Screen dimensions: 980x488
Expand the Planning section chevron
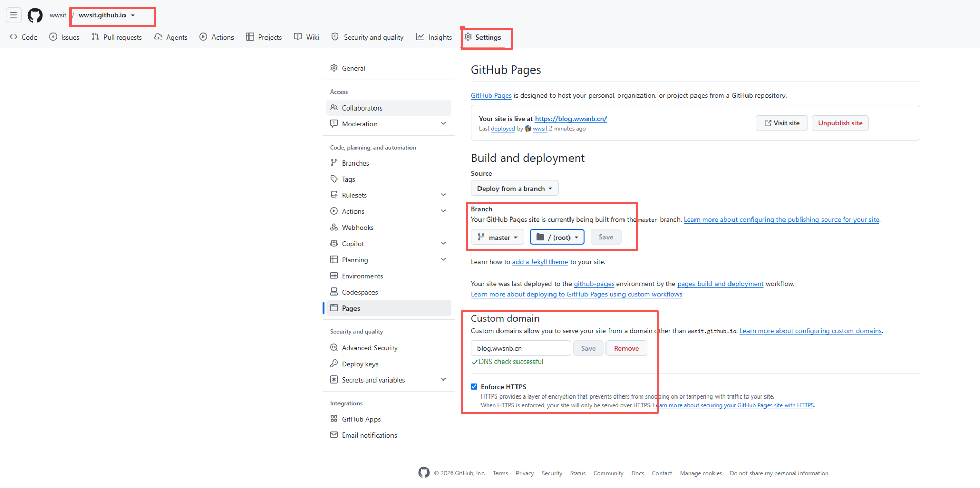pos(443,259)
